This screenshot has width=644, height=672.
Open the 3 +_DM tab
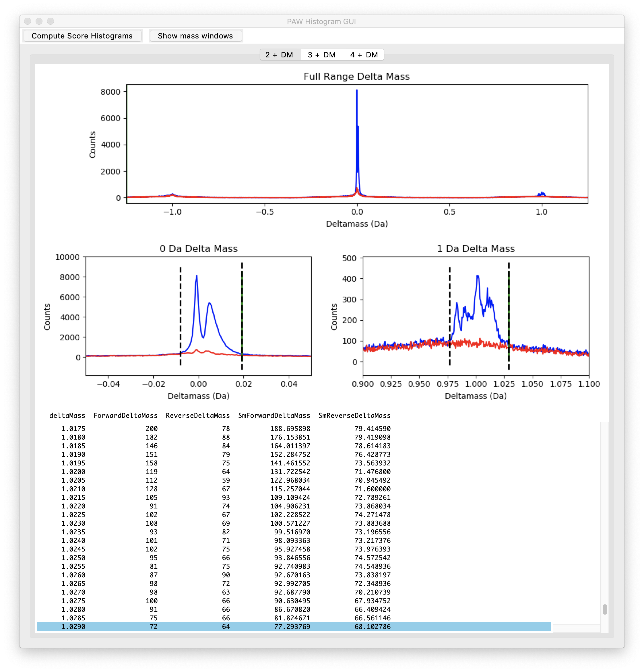coord(321,55)
